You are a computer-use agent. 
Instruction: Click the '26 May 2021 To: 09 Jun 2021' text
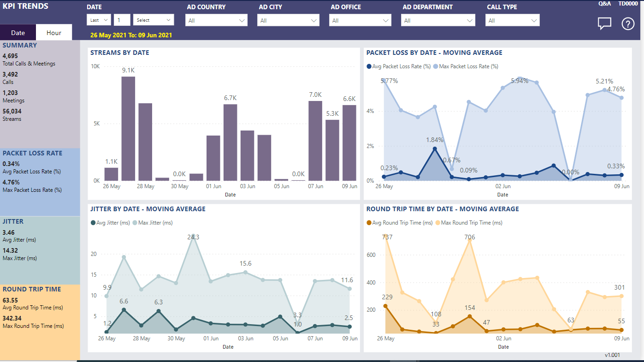tap(130, 34)
